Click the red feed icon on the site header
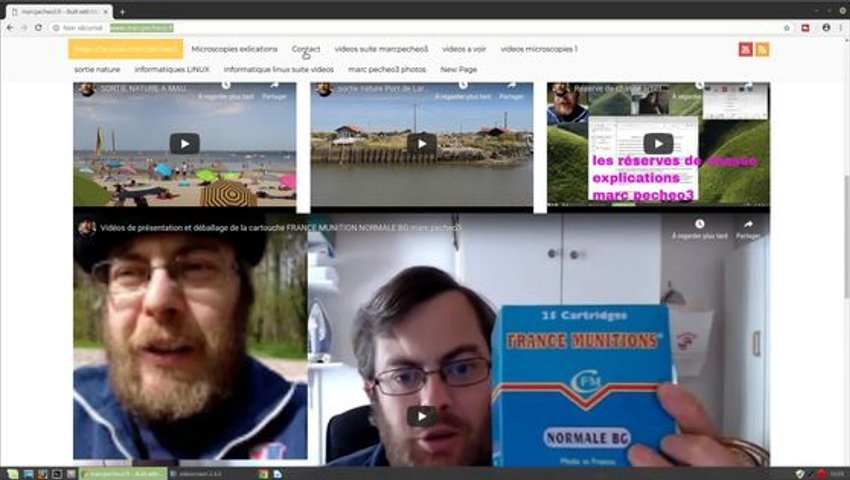850x480 pixels. click(x=745, y=49)
